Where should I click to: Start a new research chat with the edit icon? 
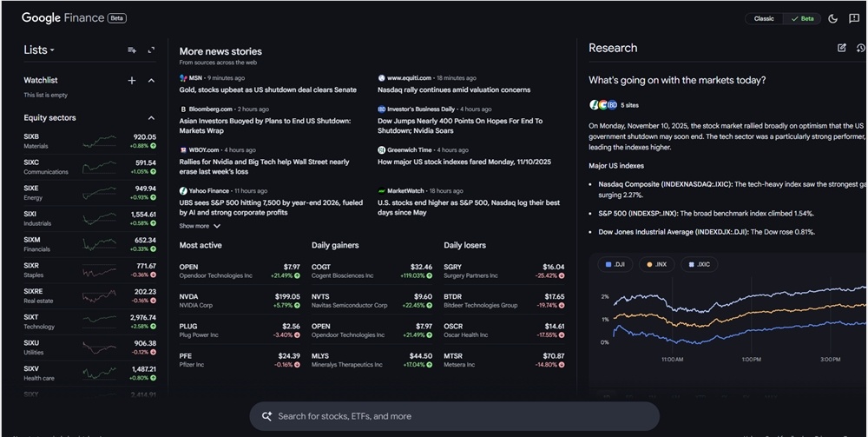click(841, 48)
